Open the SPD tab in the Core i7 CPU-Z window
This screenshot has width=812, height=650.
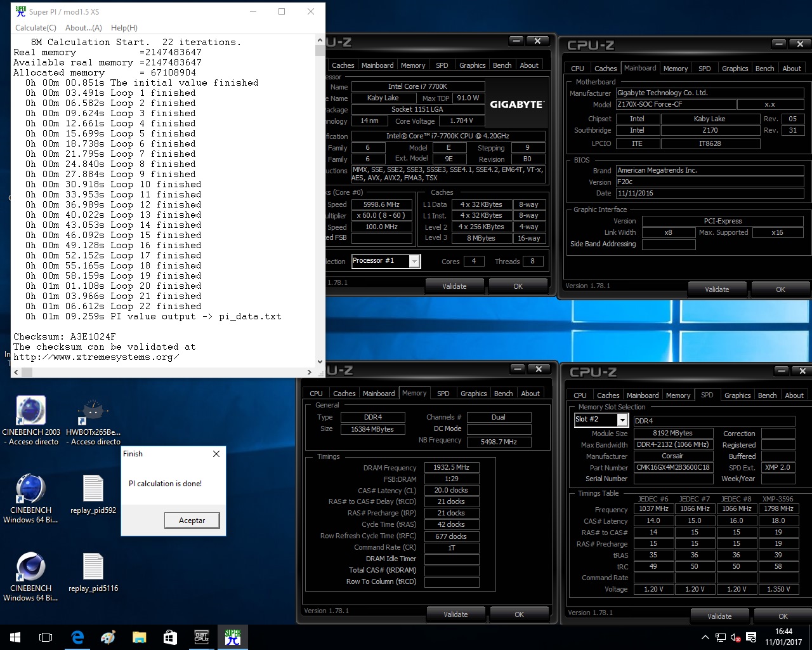tap(442, 65)
